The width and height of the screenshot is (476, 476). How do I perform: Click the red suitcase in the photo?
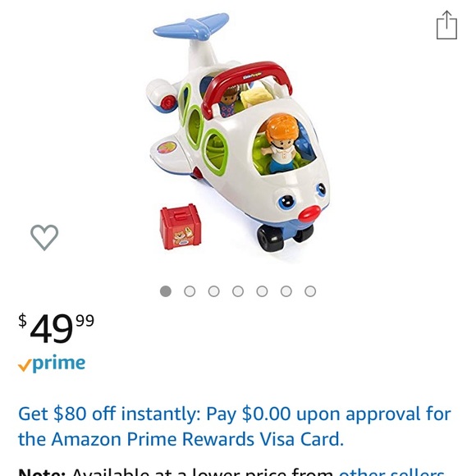click(x=181, y=227)
